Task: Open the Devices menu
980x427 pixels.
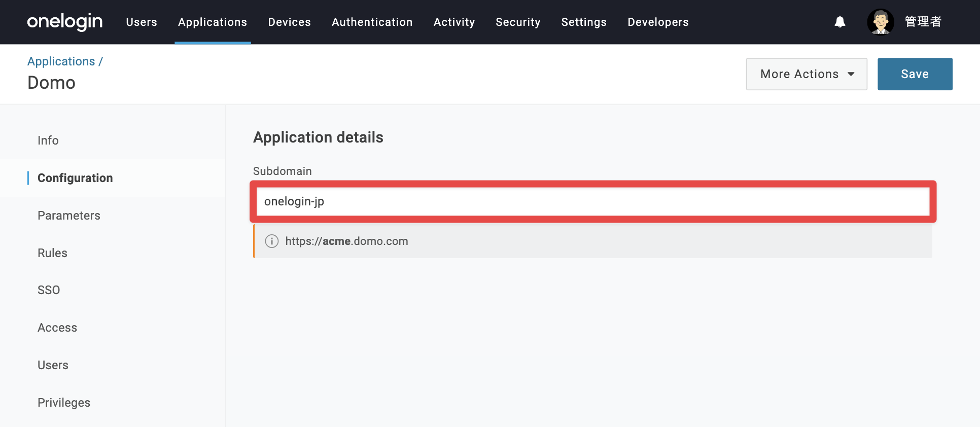Action: 289,22
